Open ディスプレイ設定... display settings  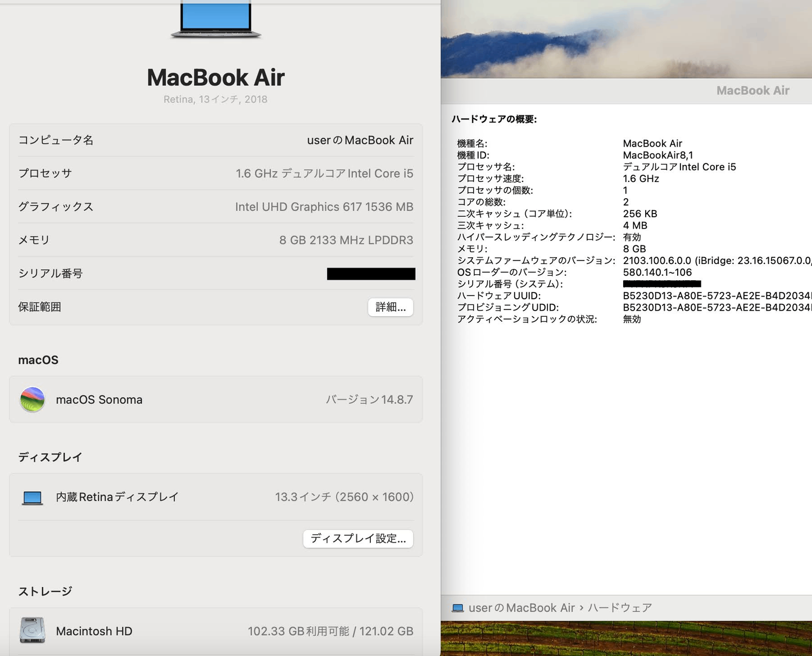pyautogui.click(x=358, y=539)
